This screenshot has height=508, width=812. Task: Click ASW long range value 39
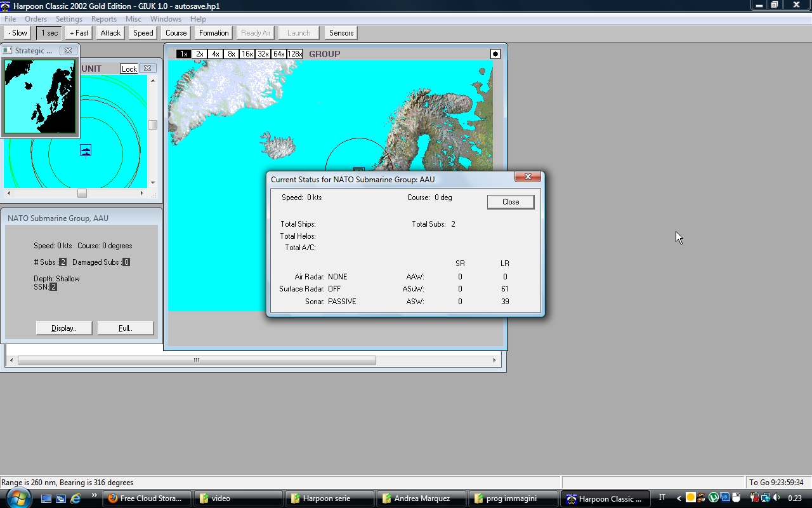point(505,302)
